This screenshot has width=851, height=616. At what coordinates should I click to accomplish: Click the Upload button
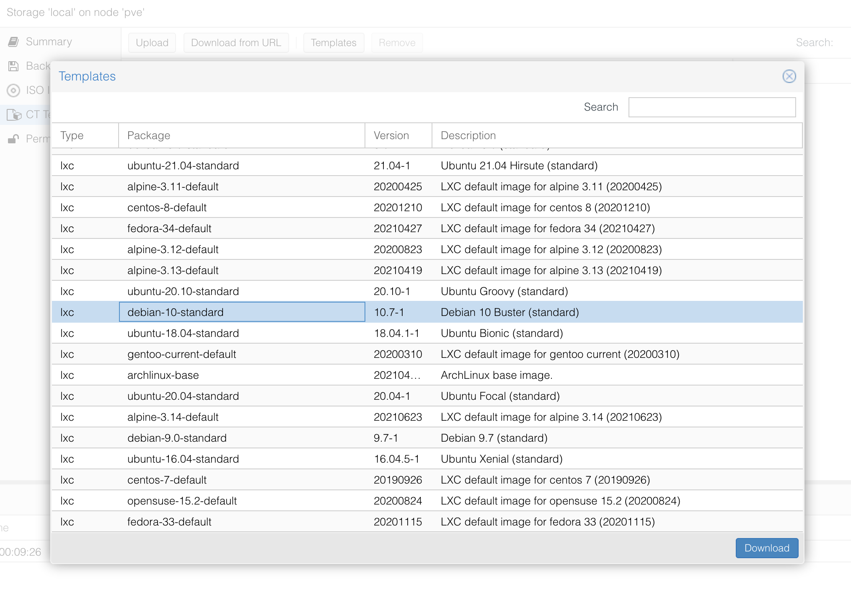pyautogui.click(x=152, y=43)
